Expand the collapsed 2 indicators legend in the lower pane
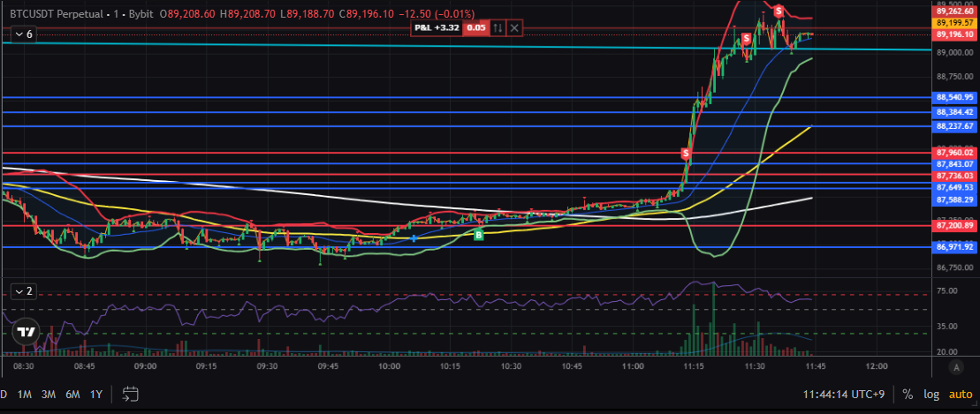Viewport: 980px width, 414px height. 23,290
